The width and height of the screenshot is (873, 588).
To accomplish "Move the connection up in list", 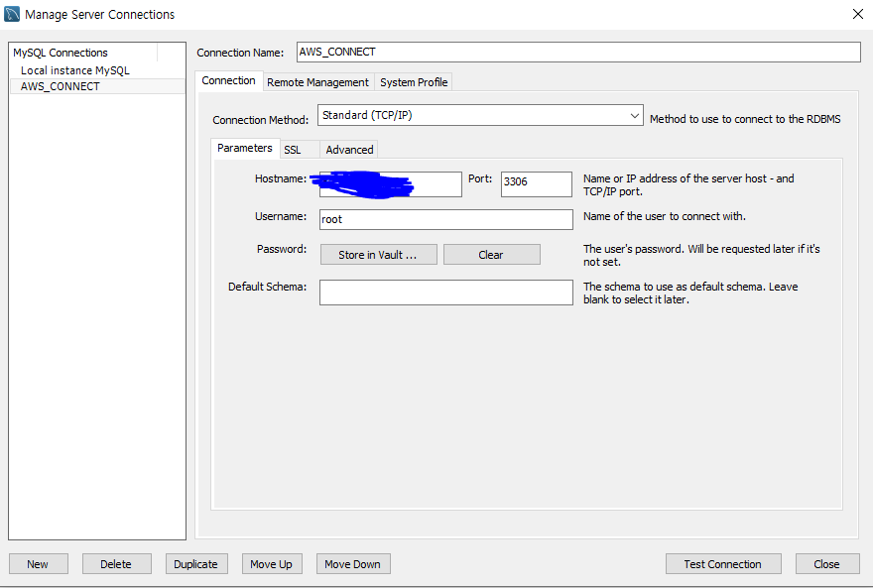I will coord(271,563).
